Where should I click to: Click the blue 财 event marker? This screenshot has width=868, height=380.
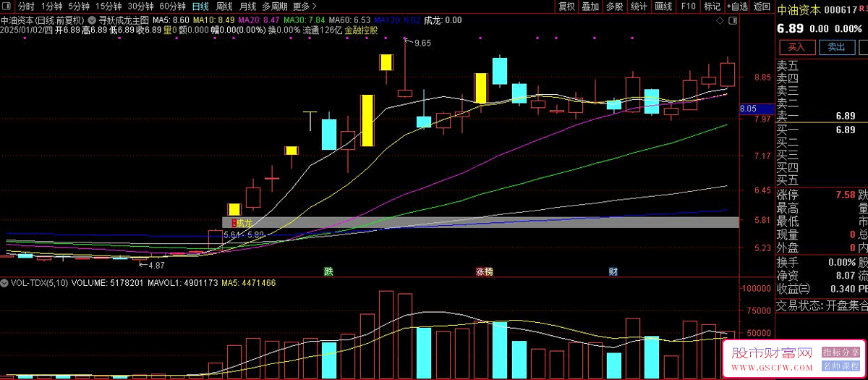tap(613, 271)
